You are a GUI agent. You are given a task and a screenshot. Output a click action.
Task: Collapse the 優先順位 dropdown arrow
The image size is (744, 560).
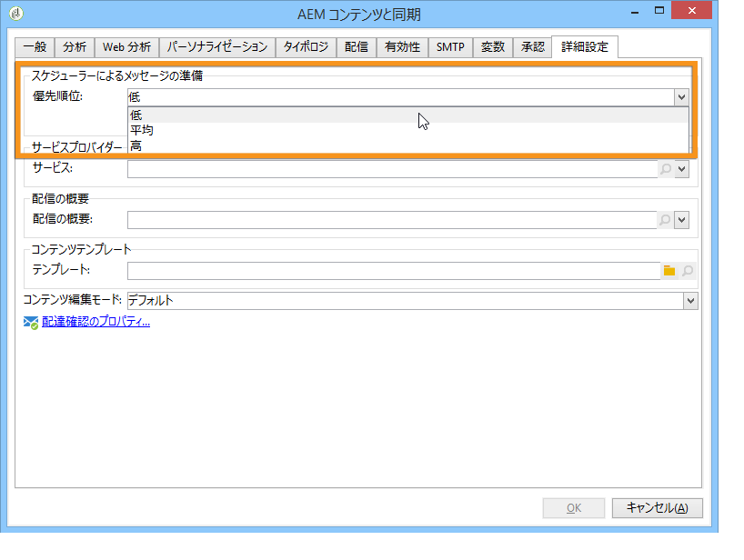coord(682,97)
